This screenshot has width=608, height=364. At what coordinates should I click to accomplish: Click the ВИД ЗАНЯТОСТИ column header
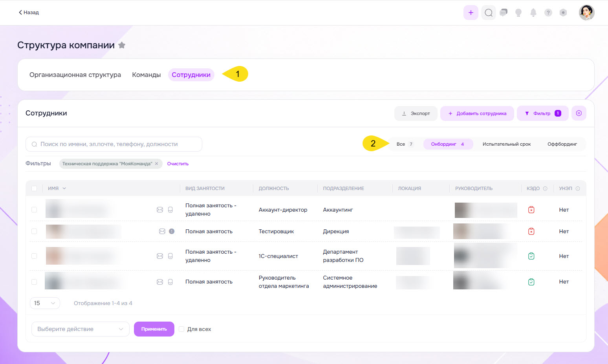pos(205,188)
